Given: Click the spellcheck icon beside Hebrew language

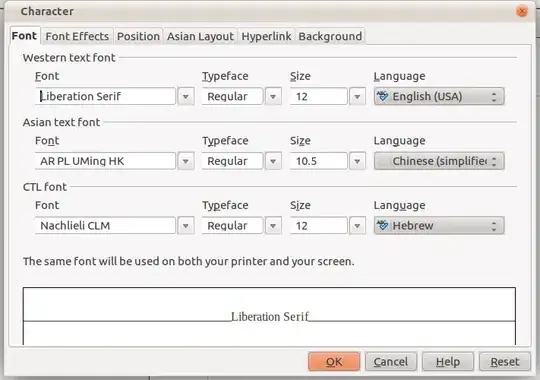Looking at the screenshot, I should [x=382, y=225].
